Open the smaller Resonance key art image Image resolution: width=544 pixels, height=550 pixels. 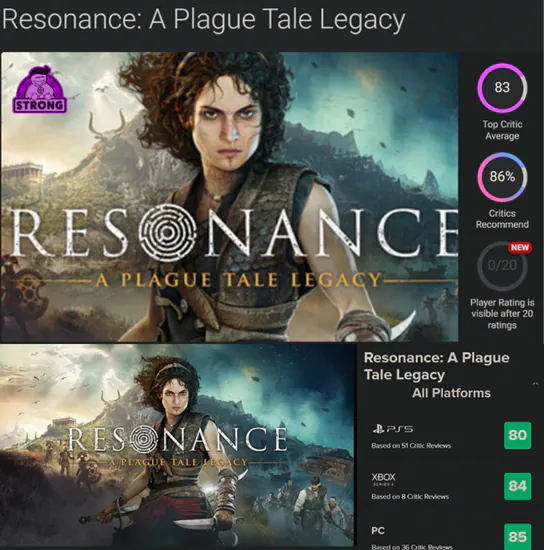(177, 445)
